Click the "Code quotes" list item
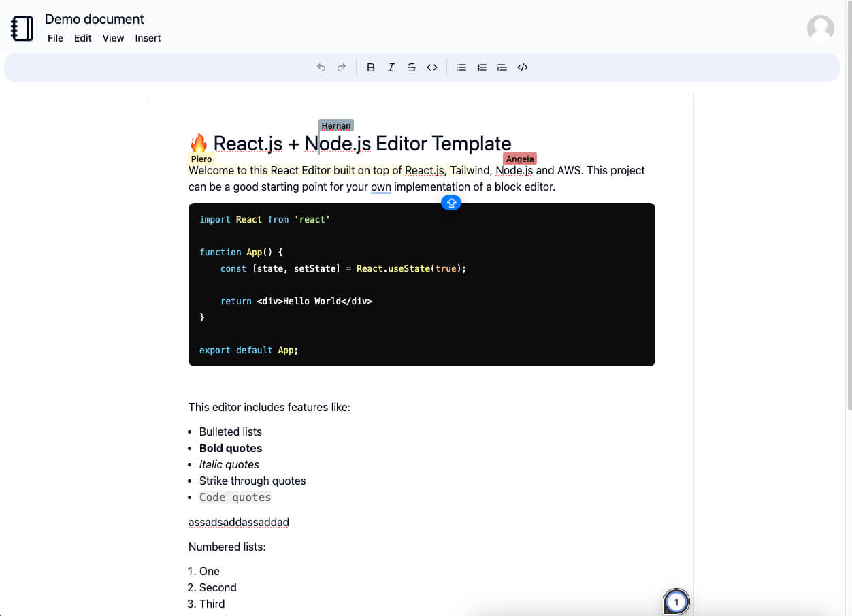852x616 pixels. (x=235, y=497)
